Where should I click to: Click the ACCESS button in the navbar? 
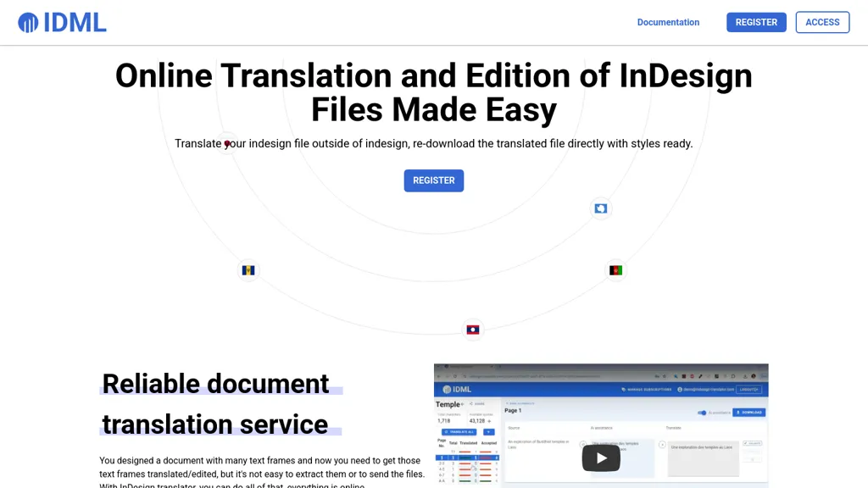(x=822, y=22)
